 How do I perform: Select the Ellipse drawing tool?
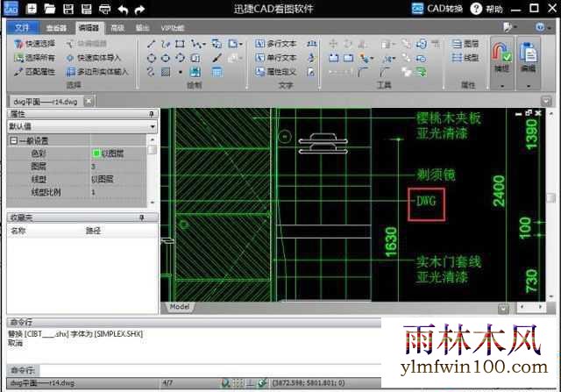[166, 58]
